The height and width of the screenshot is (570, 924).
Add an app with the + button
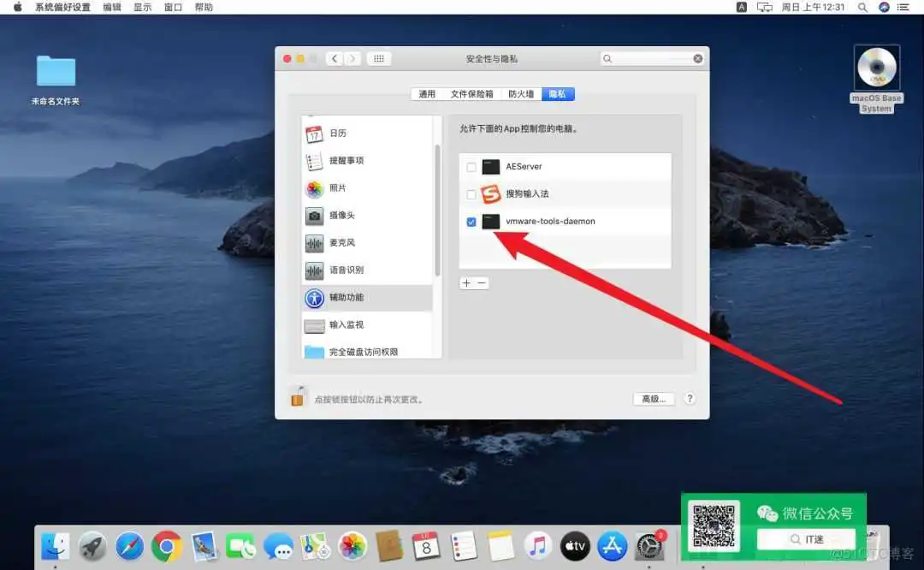[466, 282]
